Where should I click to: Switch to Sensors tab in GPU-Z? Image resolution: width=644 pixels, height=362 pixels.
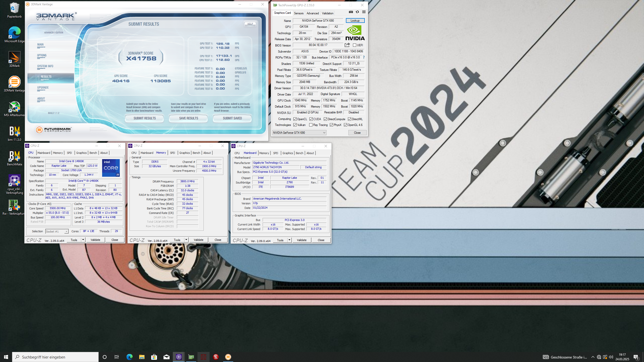pyautogui.click(x=299, y=13)
